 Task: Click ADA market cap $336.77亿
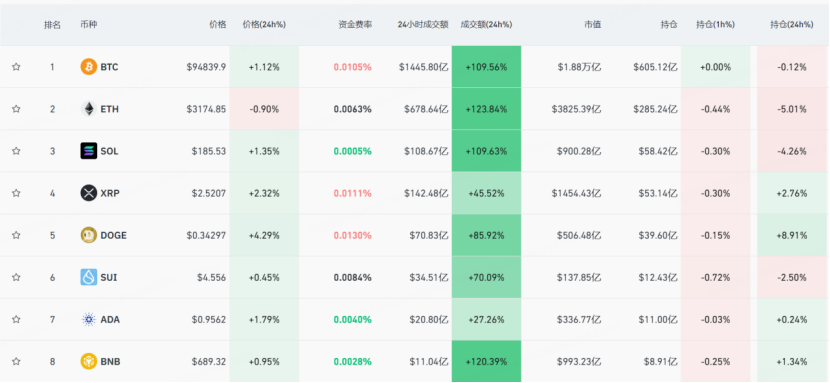[x=579, y=320]
